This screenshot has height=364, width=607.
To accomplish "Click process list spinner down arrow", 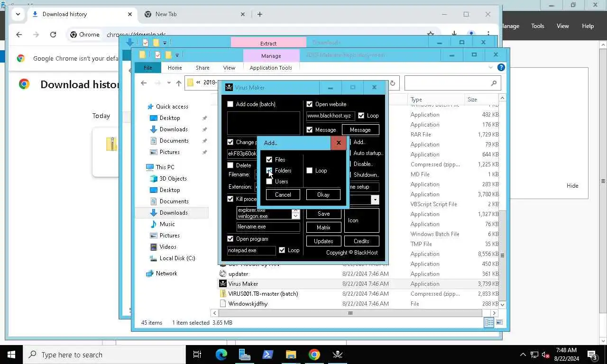I will point(295,216).
